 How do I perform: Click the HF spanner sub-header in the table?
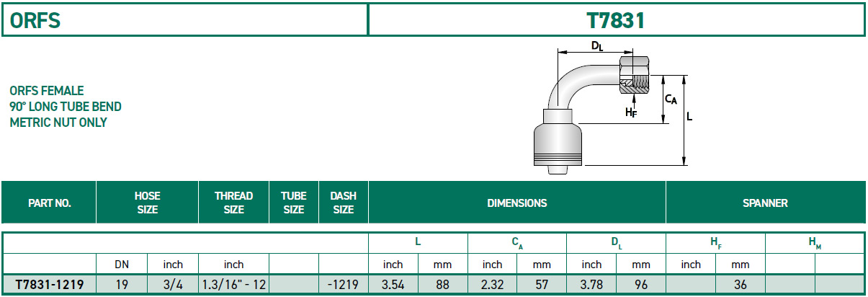coord(715,244)
